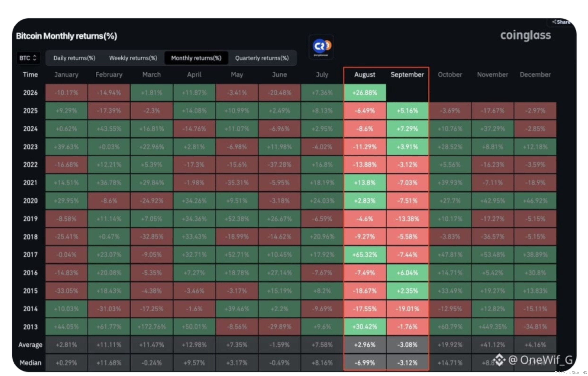The height and width of the screenshot is (376, 588).
Task: Click the Time column header
Action: click(30, 75)
